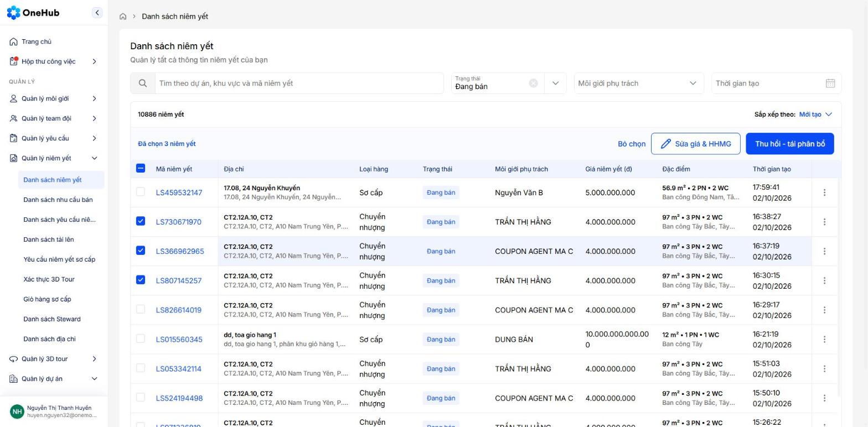Open the Sắp xếp theo Mới tạo dropdown

(815, 114)
